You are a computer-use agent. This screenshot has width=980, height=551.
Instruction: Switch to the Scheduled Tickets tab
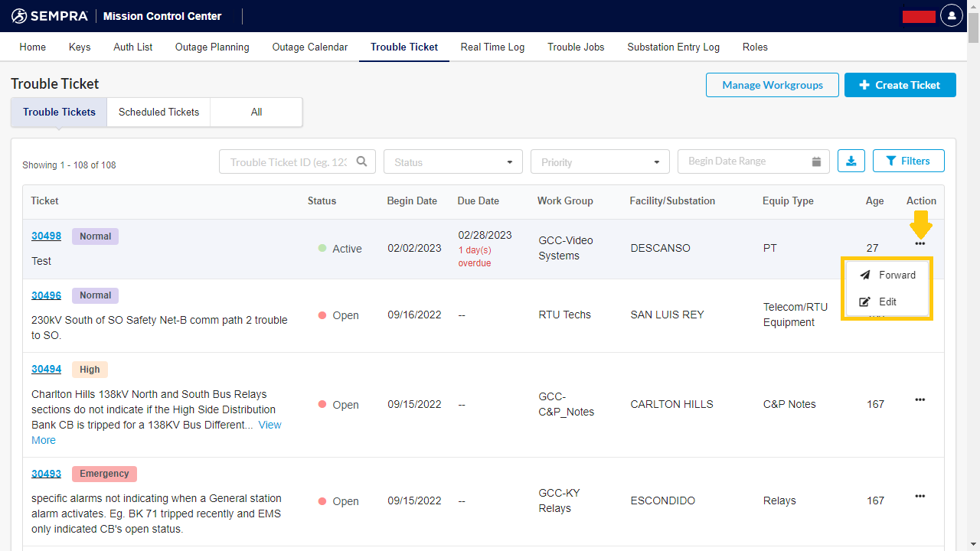coord(158,112)
